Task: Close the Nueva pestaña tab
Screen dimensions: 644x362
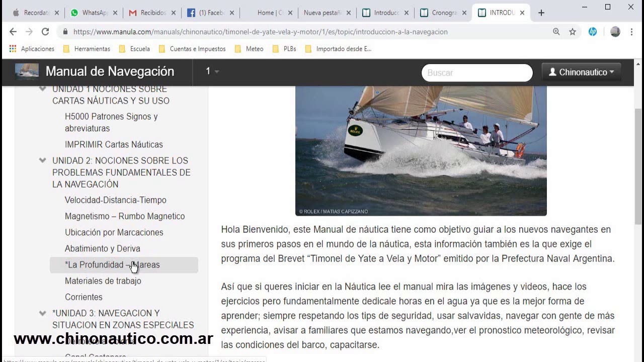Action: click(348, 13)
